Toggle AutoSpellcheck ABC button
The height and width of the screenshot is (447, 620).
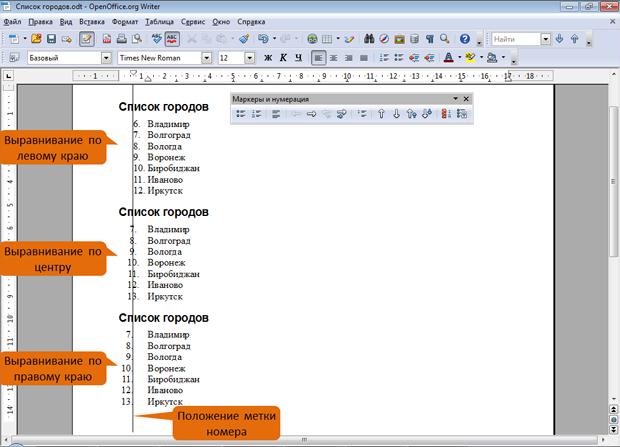(172, 39)
